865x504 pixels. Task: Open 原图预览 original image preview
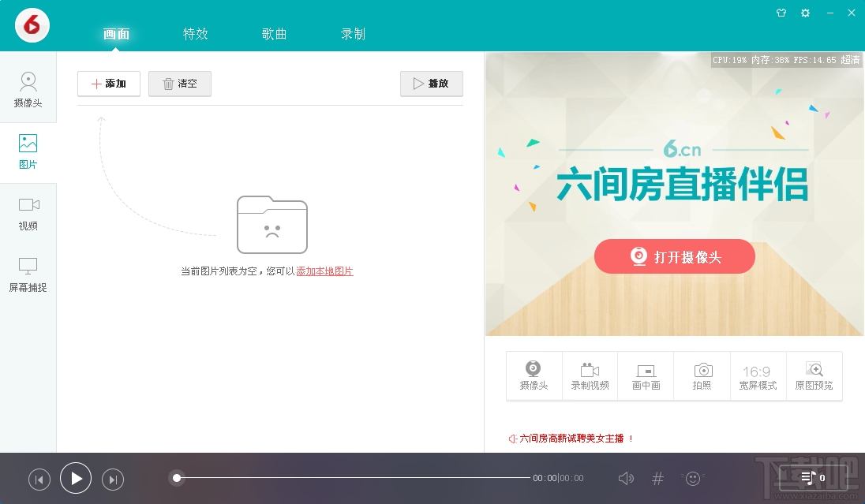(x=814, y=375)
